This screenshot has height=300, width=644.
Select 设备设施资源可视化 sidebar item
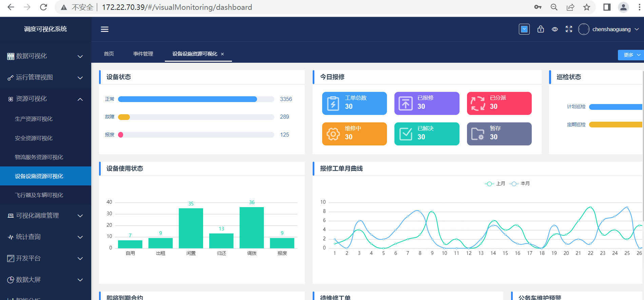[45, 176]
